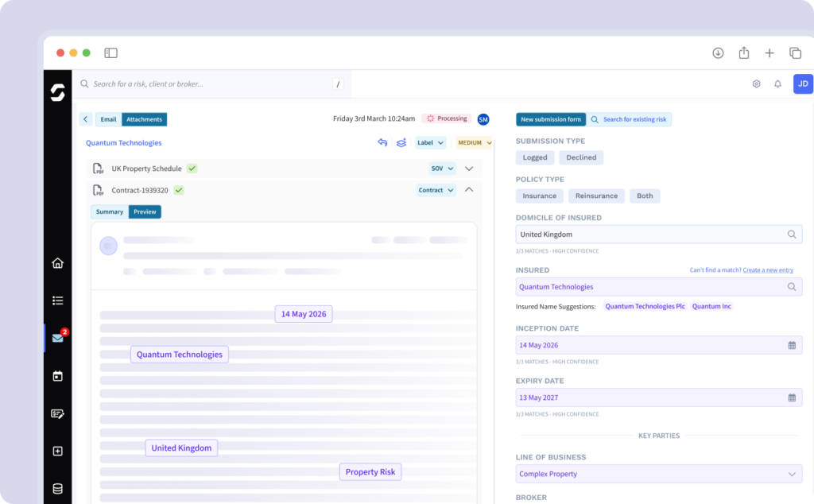Switch to the Summary tab

coord(110,212)
